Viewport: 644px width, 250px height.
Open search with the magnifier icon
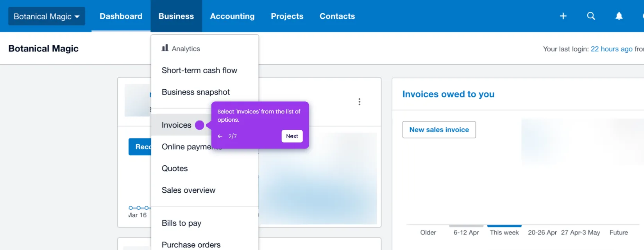click(591, 16)
